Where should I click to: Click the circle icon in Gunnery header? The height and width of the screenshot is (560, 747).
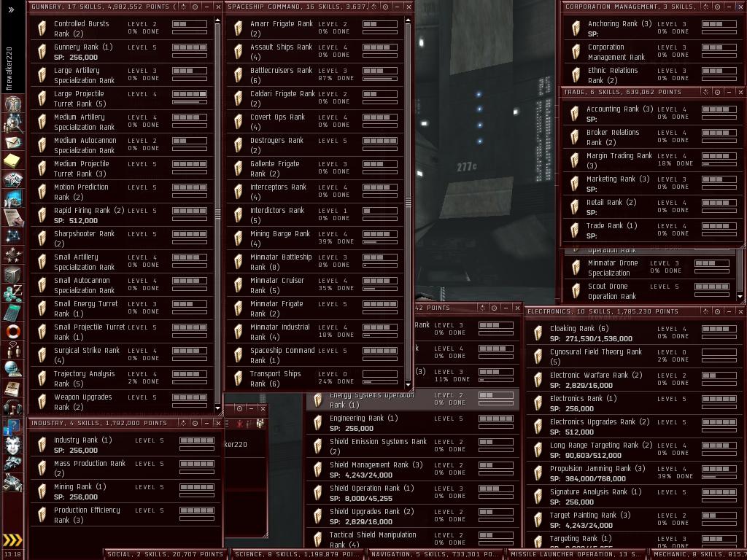coord(196,7)
